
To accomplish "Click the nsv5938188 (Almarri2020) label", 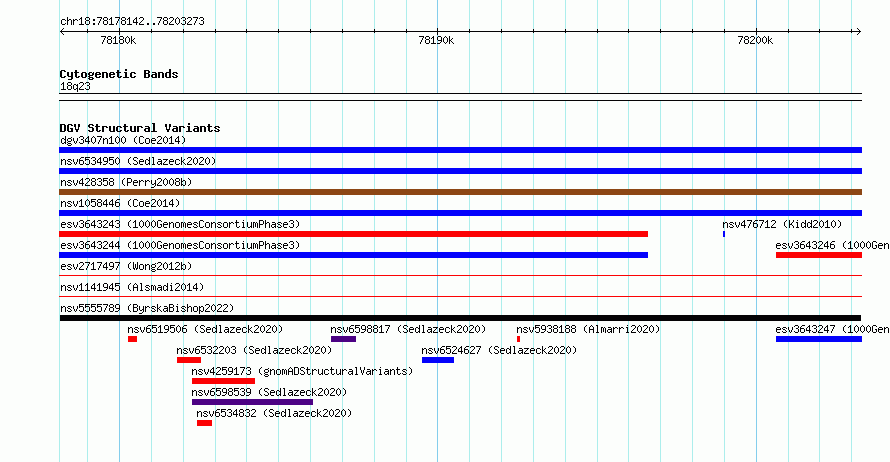I will pos(588,329).
